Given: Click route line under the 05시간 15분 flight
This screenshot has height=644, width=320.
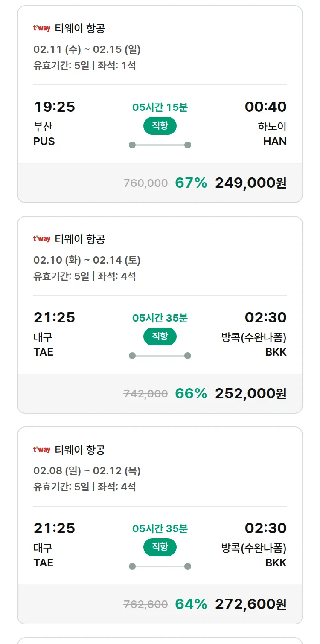Looking at the screenshot, I should 160,145.
